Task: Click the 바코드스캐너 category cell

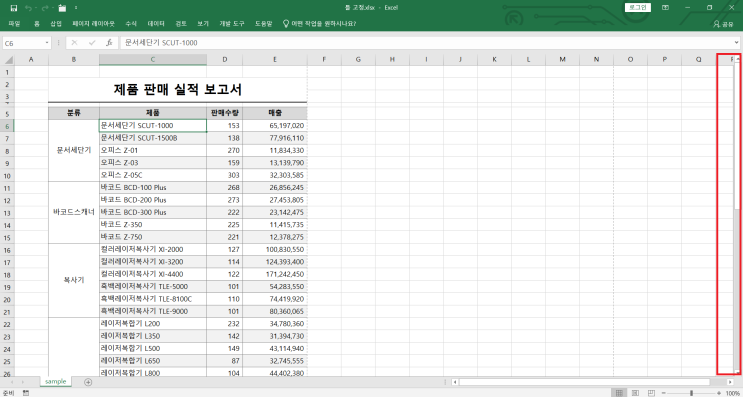Action: click(73, 212)
